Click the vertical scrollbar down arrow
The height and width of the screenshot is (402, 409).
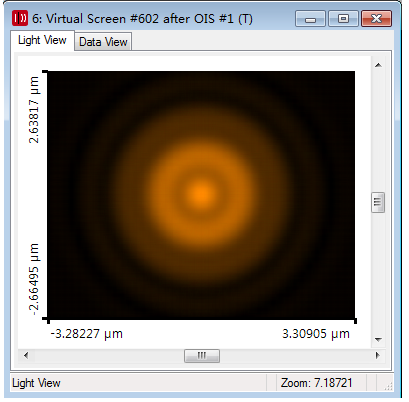(x=378, y=340)
